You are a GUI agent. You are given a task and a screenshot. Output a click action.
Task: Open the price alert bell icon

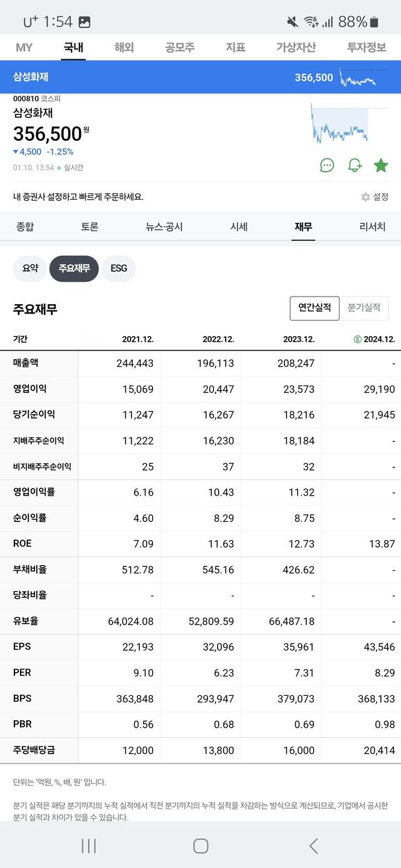(x=355, y=165)
